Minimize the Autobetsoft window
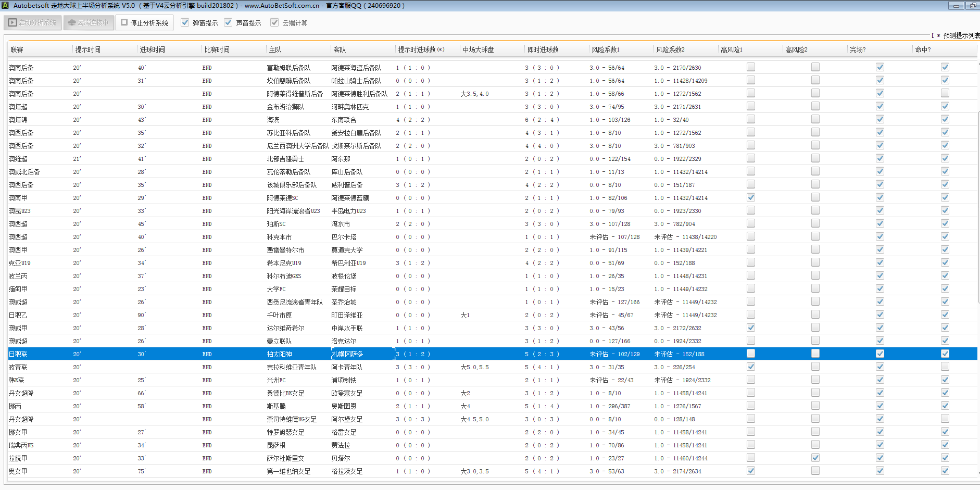Image resolution: width=980 pixels, height=490 pixels. (956, 6)
